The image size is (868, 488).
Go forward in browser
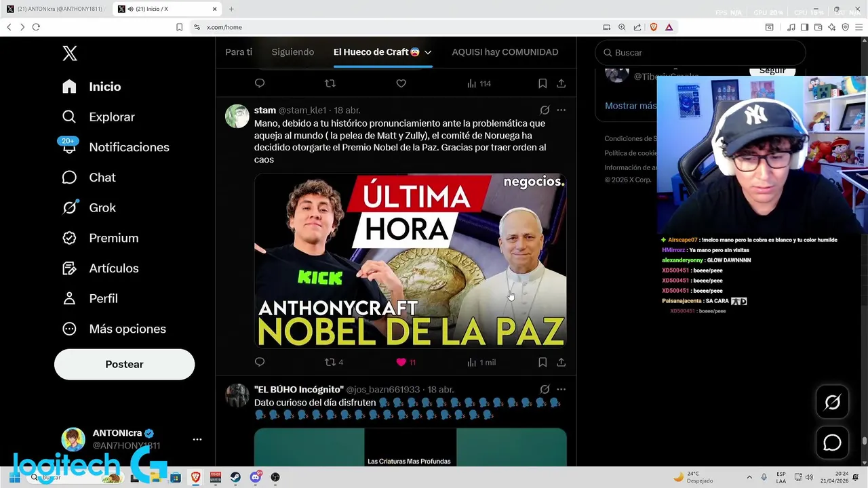tap(22, 27)
